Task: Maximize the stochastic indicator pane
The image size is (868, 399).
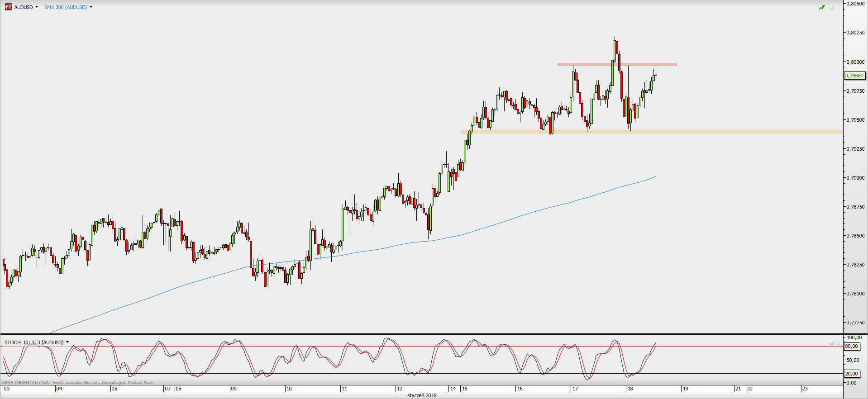Action: pyautogui.click(x=831, y=343)
